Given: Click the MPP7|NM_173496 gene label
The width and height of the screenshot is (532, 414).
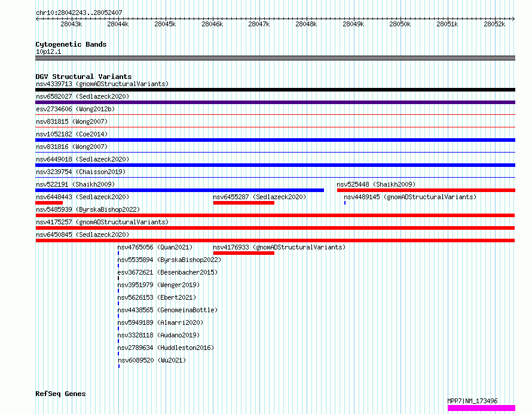Looking at the screenshot, I should pos(472,401).
